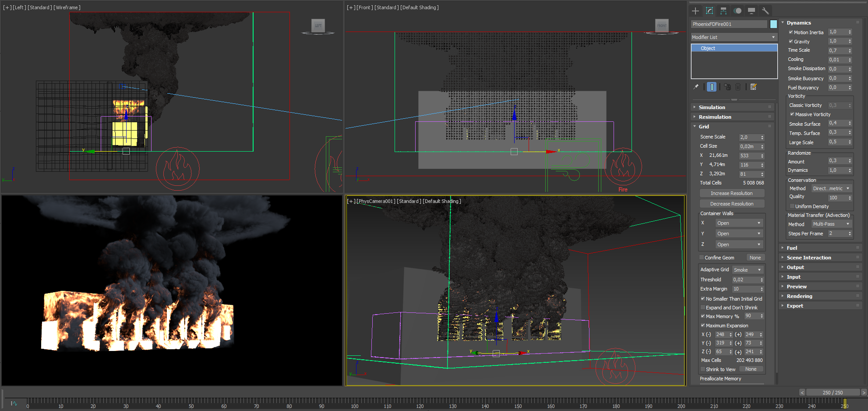Click Decrease Resolution button
This screenshot has width=868, height=411.
[732, 204]
